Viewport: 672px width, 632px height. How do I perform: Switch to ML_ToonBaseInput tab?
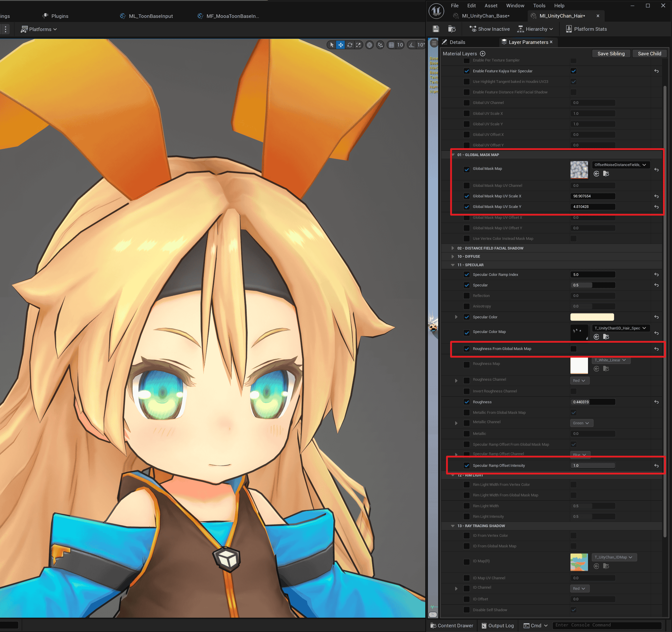(146, 16)
